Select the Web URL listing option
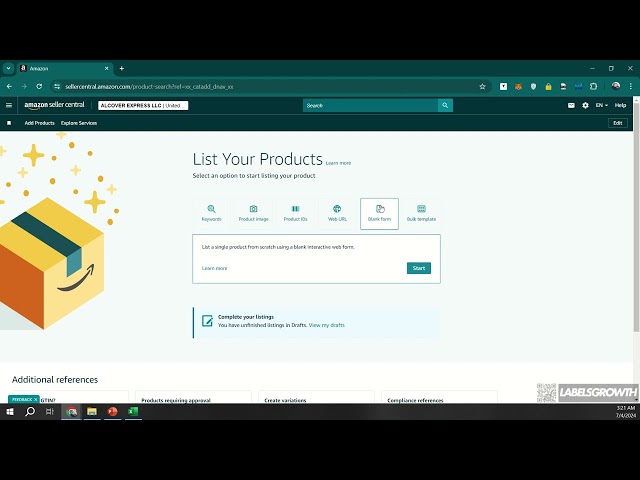 337,213
